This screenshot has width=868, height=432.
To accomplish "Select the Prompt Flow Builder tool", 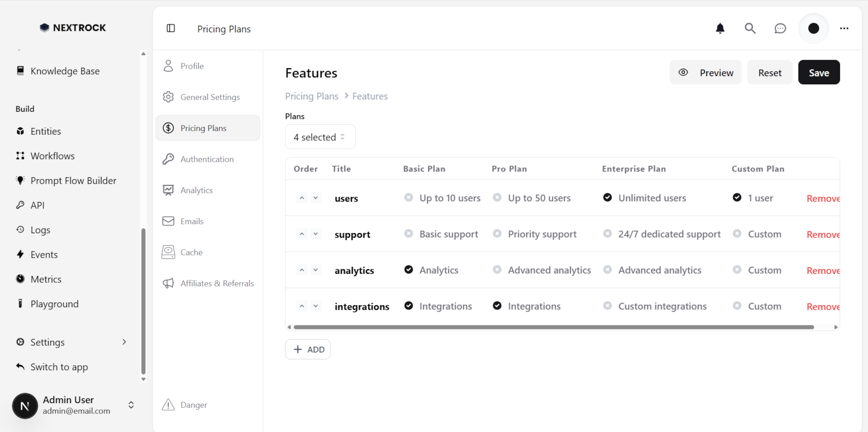I will tap(73, 180).
